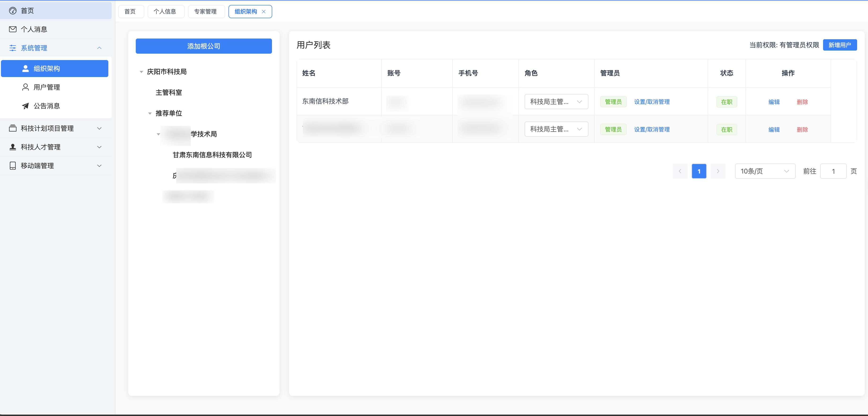Viewport: 868px width, 416px height.
Task: Click 设置/取消管理 for 东南信科技术部
Action: click(x=652, y=102)
